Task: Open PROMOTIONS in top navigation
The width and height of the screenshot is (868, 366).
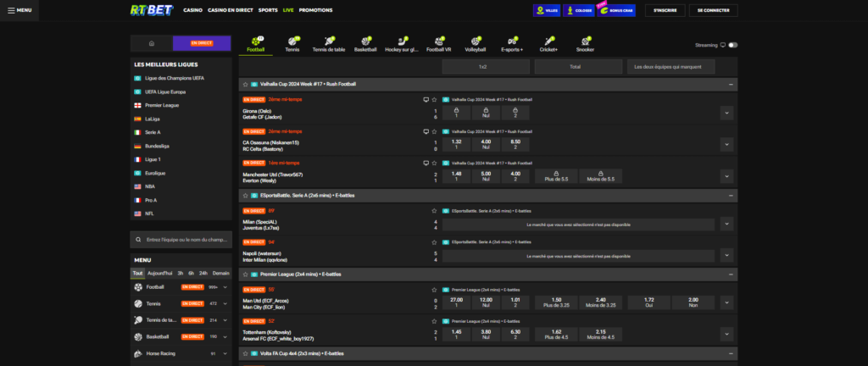Action: [315, 10]
